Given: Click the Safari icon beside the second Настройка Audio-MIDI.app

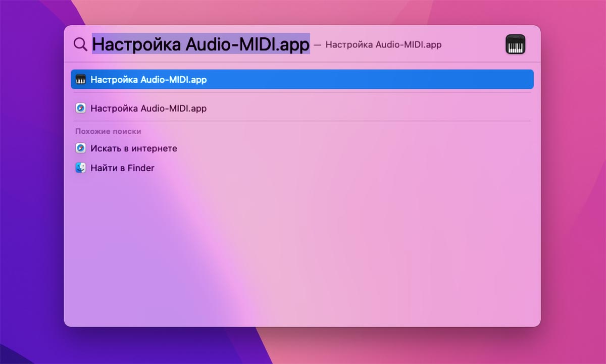Looking at the screenshot, I should pos(81,108).
